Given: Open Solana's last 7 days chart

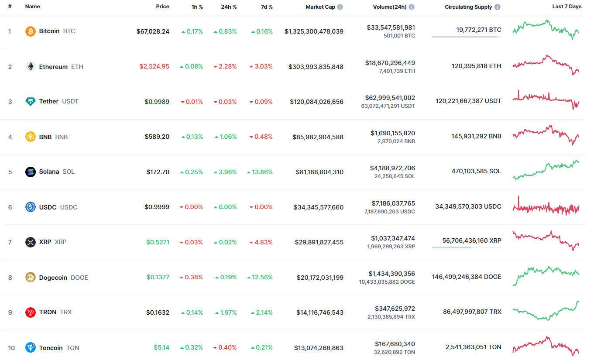Looking at the screenshot, I should (x=546, y=170).
